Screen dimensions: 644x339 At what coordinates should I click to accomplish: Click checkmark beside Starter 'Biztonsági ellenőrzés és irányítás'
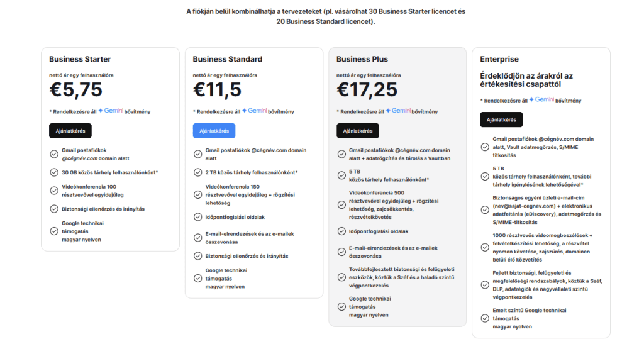[54, 209]
